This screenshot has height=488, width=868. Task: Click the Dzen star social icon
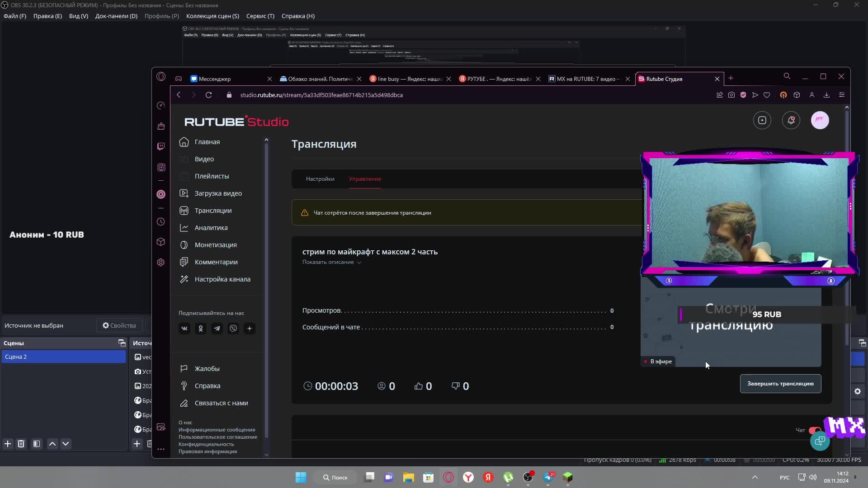point(250,328)
